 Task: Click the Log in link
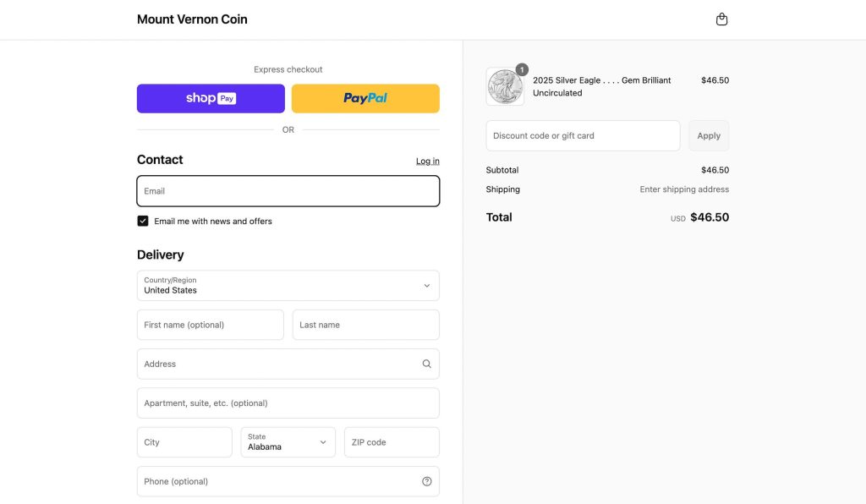(x=427, y=161)
